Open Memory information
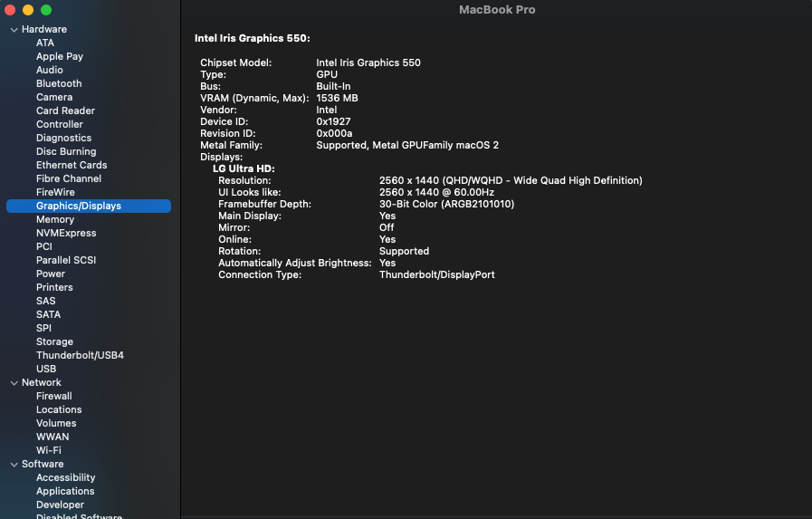The width and height of the screenshot is (812, 519). point(55,219)
